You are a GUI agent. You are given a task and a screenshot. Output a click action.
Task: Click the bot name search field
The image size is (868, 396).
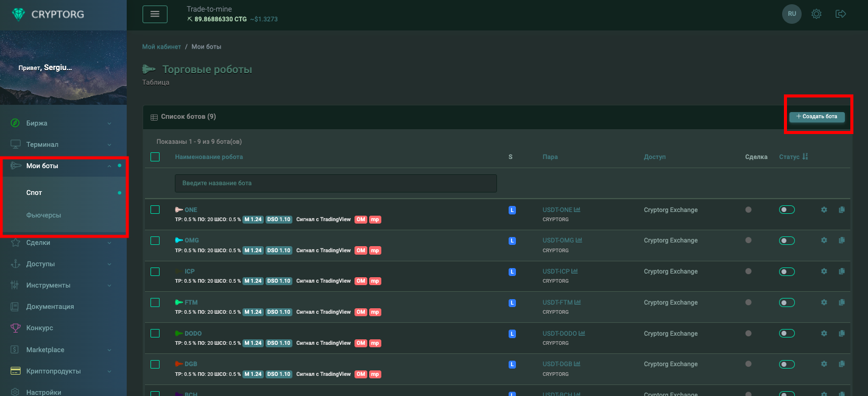pos(336,183)
